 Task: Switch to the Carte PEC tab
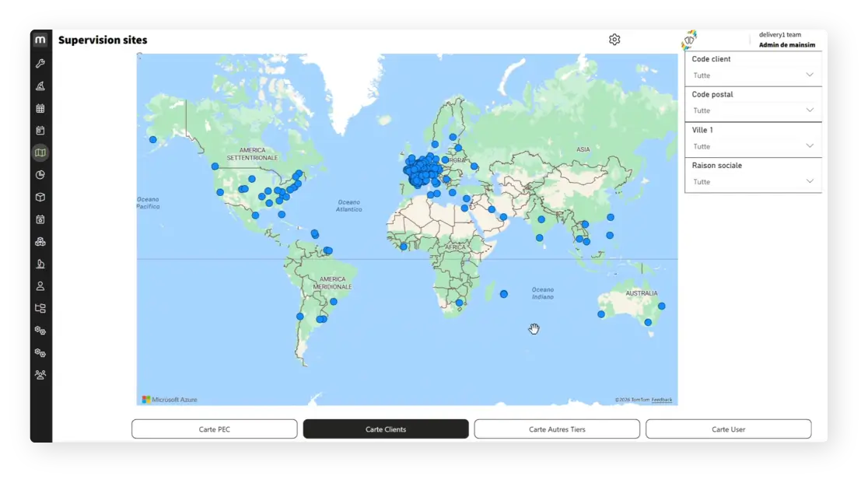pos(214,429)
